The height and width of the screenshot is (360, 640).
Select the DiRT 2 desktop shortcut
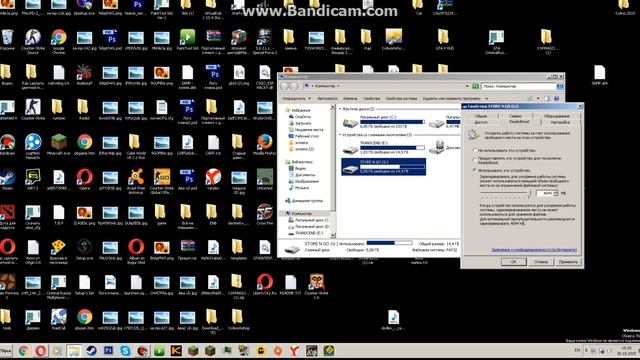(x=33, y=180)
